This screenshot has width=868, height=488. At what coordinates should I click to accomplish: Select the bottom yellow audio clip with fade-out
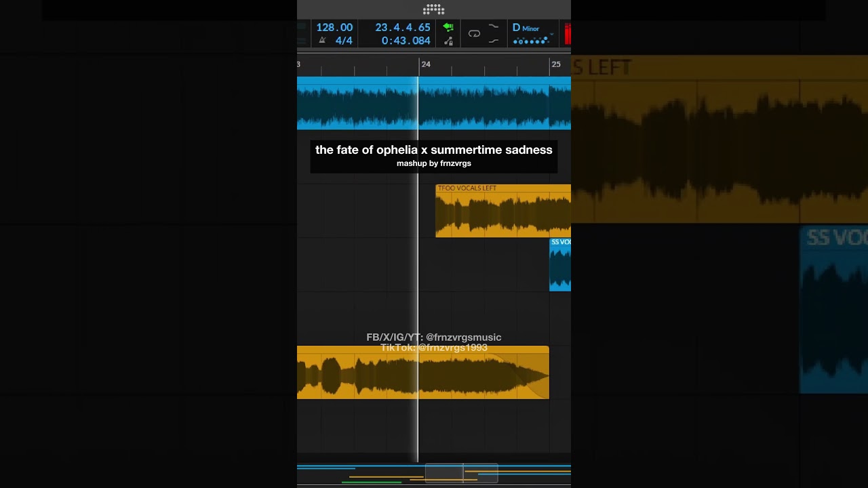click(x=422, y=372)
